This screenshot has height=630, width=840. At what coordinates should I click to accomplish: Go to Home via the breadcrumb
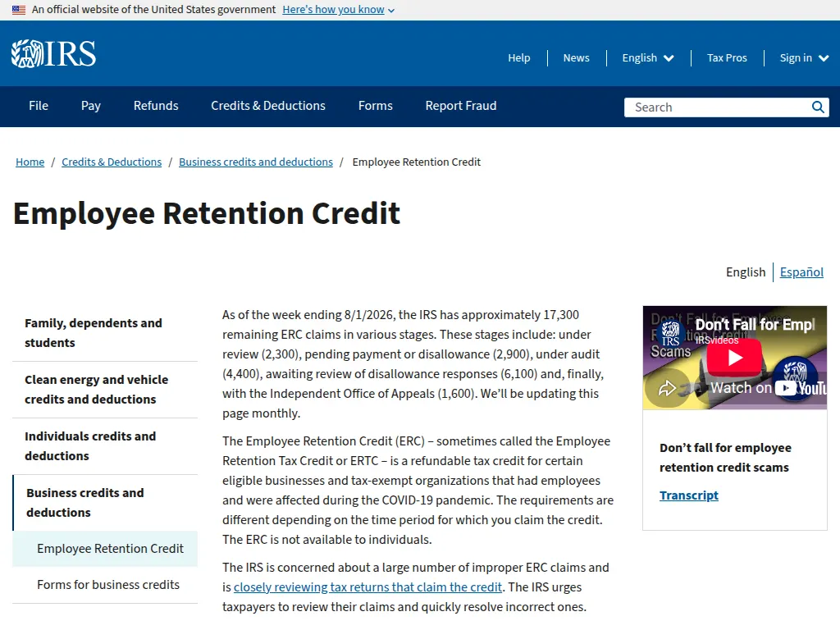(30, 162)
